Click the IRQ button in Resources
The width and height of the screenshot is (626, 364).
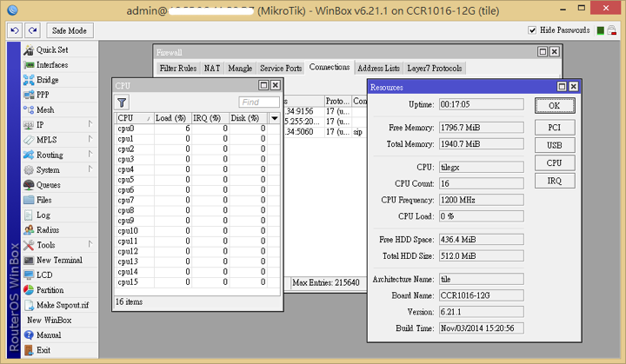click(555, 181)
